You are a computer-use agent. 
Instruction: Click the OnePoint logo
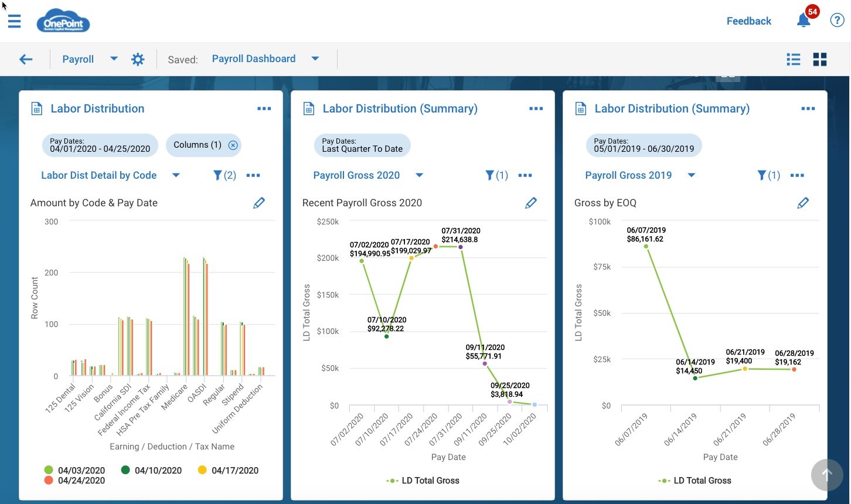point(63,21)
